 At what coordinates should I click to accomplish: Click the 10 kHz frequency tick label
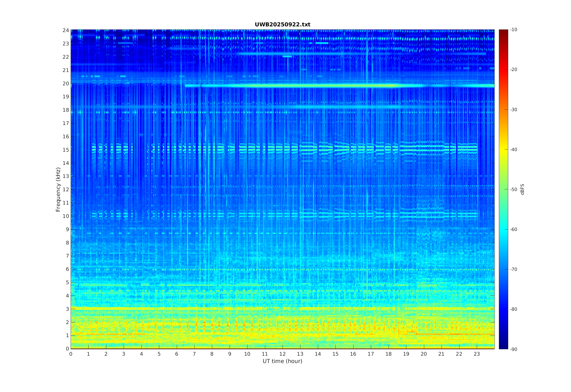[66, 216]
